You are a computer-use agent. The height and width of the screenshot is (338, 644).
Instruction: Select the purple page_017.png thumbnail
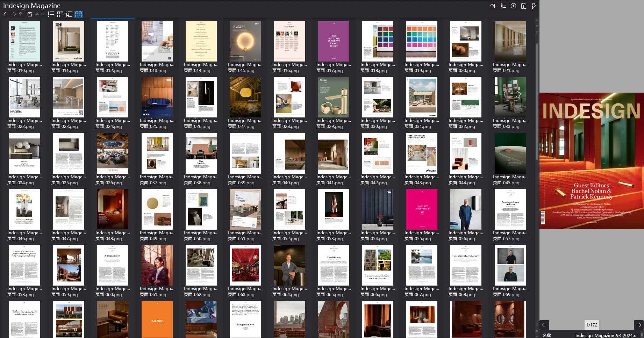[334, 41]
